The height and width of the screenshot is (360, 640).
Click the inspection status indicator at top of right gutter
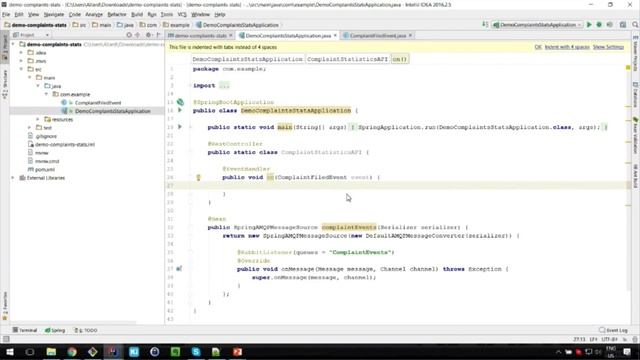pos(628,67)
